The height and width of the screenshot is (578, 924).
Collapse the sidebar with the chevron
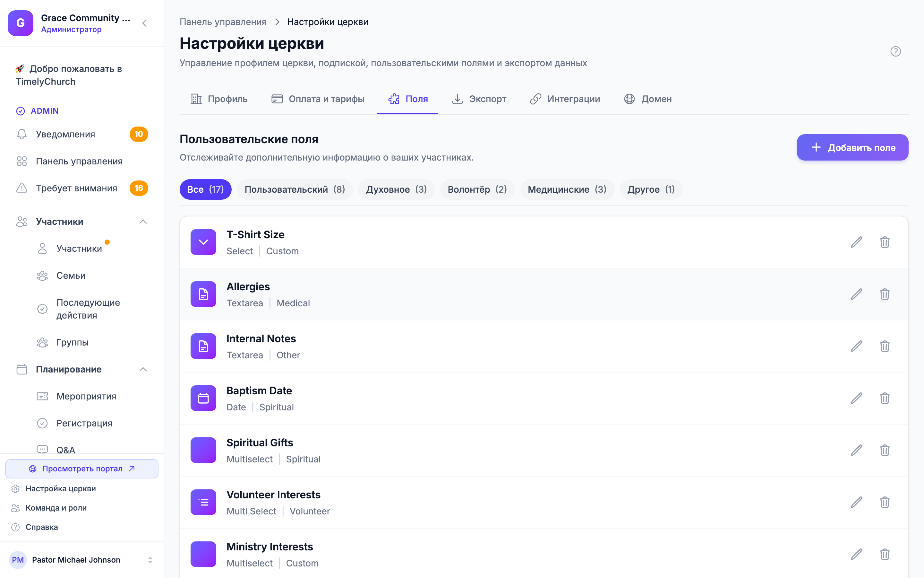click(144, 23)
